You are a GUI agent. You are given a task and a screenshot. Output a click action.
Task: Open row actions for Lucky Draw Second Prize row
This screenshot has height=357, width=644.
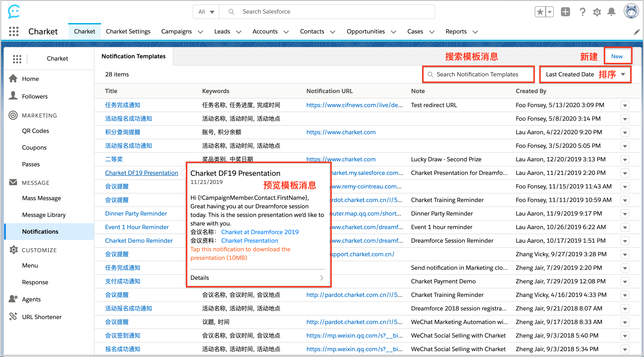pyautogui.click(x=625, y=160)
